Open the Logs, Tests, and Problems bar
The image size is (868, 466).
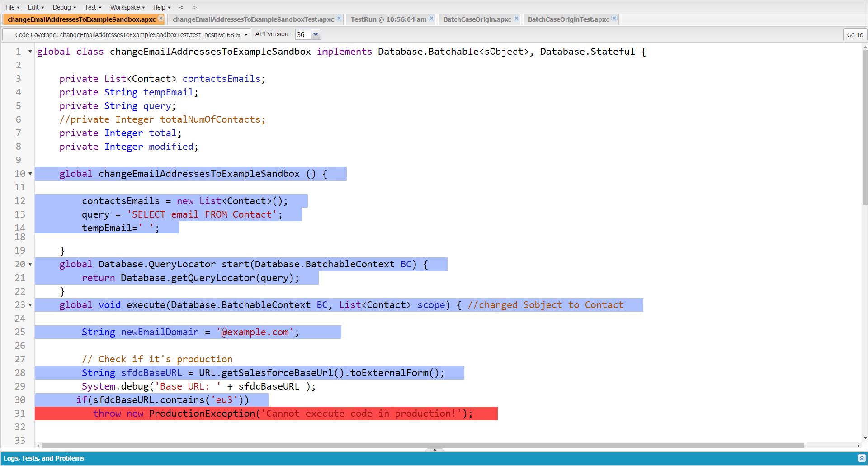44,458
